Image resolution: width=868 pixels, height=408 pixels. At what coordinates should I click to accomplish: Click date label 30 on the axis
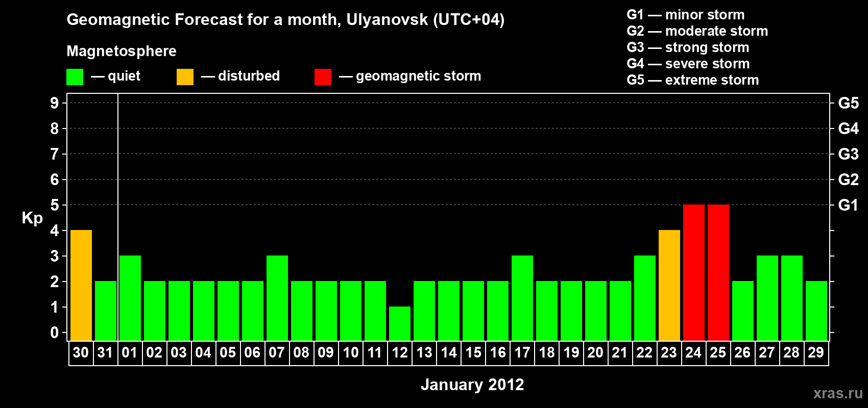[x=81, y=352]
